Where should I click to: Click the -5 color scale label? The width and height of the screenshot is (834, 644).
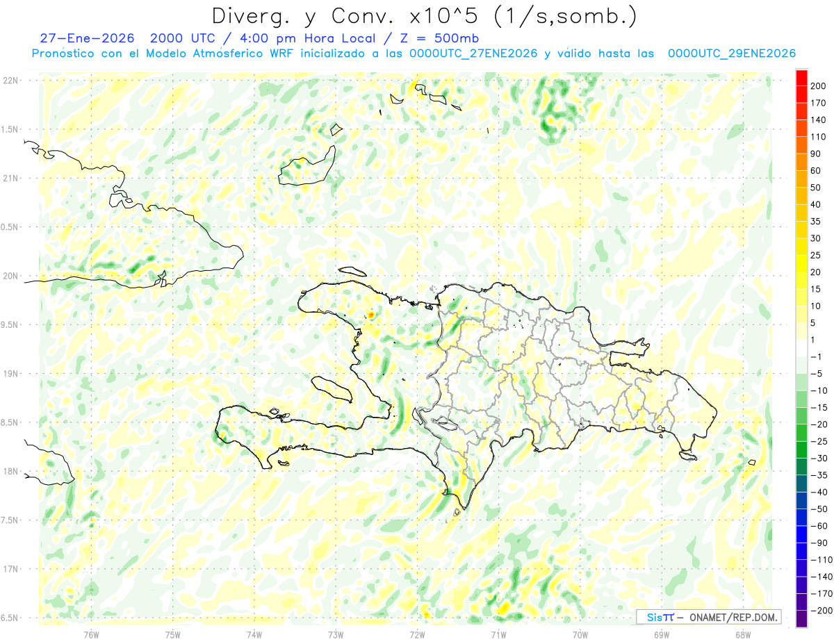816,374
